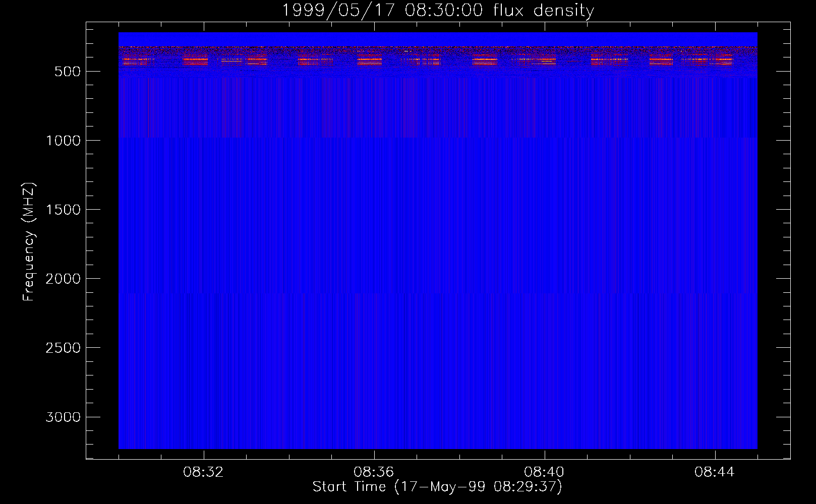This screenshot has width=816, height=504.
Task: Select the 2500 frequency tick label
Action: pos(63,348)
